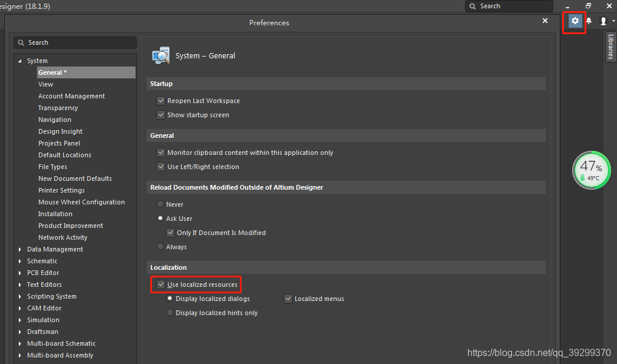Open the notifications bell icon
617x364 pixels.
(589, 21)
